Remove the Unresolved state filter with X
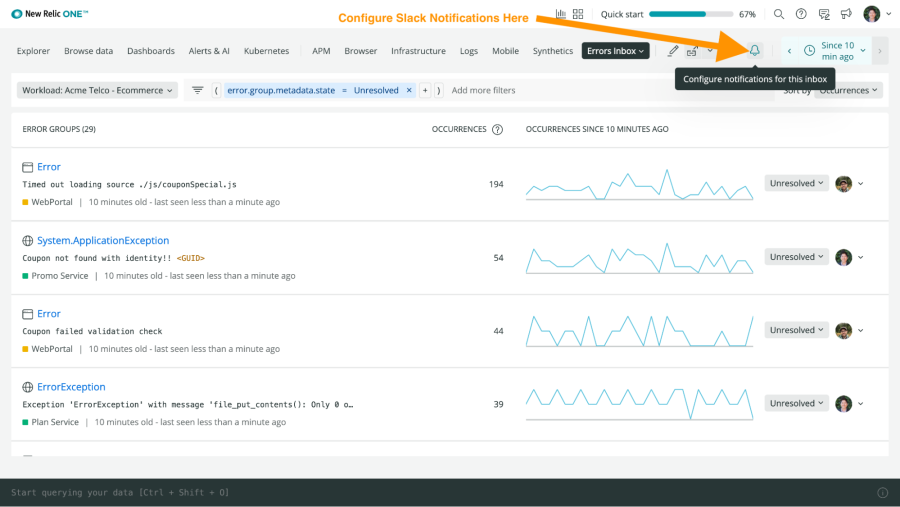 tap(409, 90)
